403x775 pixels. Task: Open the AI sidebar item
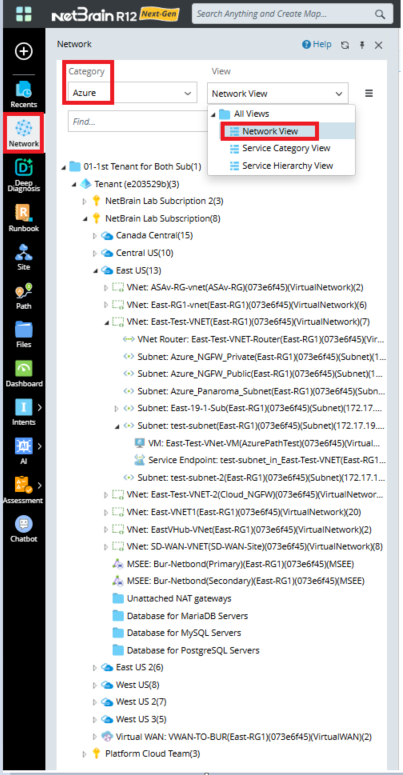coord(23,450)
